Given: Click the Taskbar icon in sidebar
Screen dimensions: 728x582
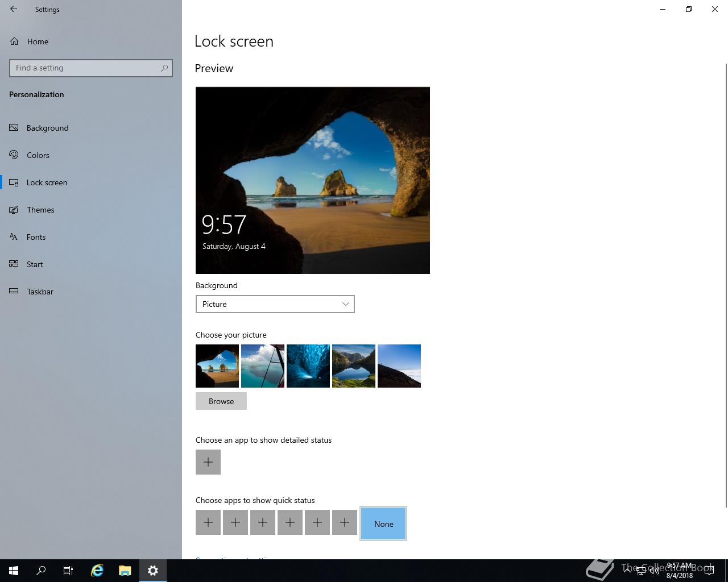Looking at the screenshot, I should [14, 292].
